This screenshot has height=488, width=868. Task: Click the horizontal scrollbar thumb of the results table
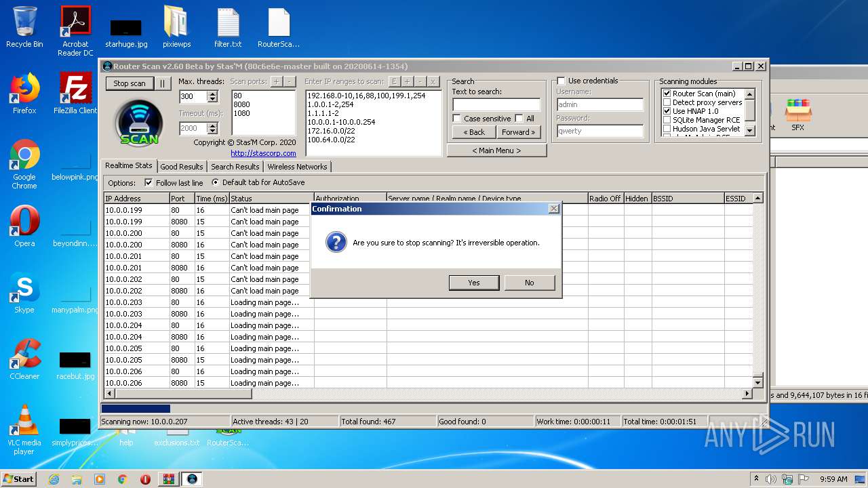pyautogui.click(x=183, y=393)
